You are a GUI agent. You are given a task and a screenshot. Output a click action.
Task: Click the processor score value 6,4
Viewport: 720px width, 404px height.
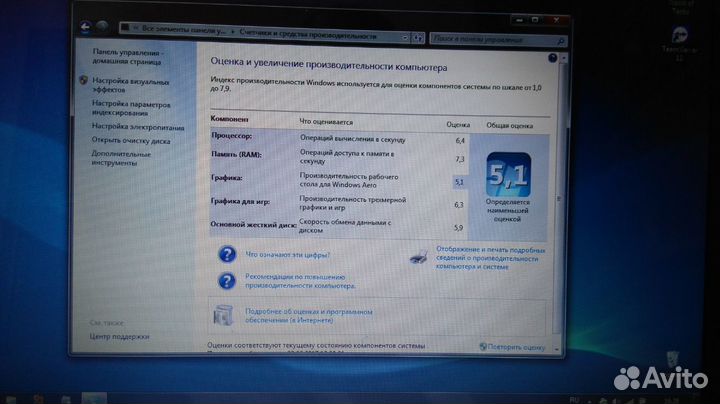460,140
